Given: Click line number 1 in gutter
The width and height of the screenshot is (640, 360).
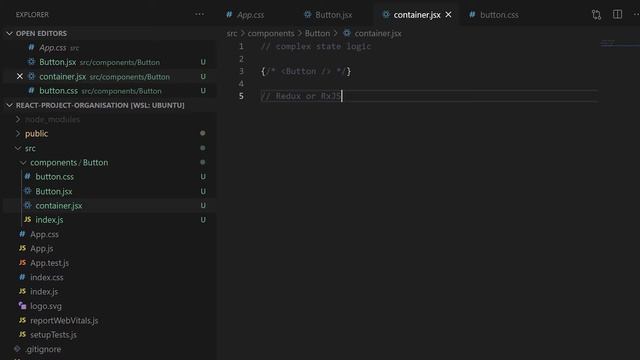Looking at the screenshot, I should (x=241, y=47).
